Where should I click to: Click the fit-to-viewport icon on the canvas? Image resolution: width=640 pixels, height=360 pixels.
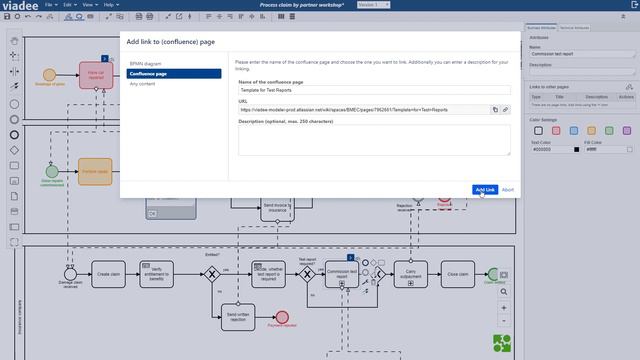point(504,275)
